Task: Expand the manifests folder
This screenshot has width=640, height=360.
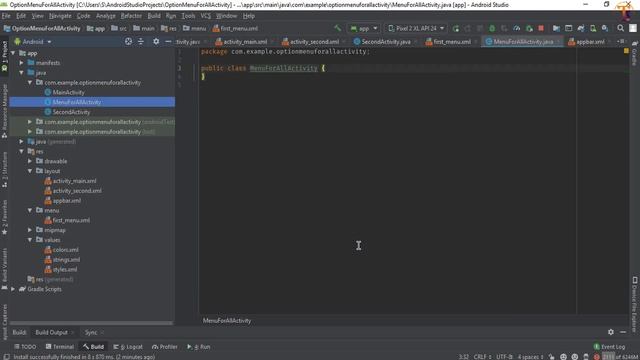Action: click(21, 63)
